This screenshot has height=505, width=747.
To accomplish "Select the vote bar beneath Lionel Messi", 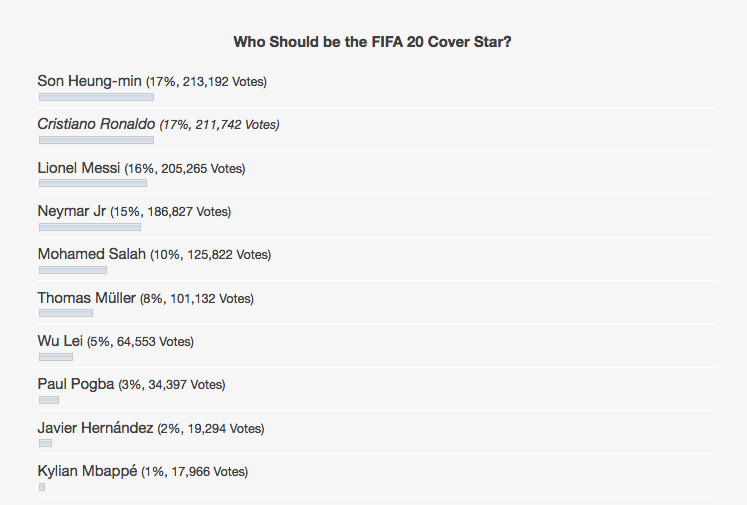I will click(x=93, y=184).
